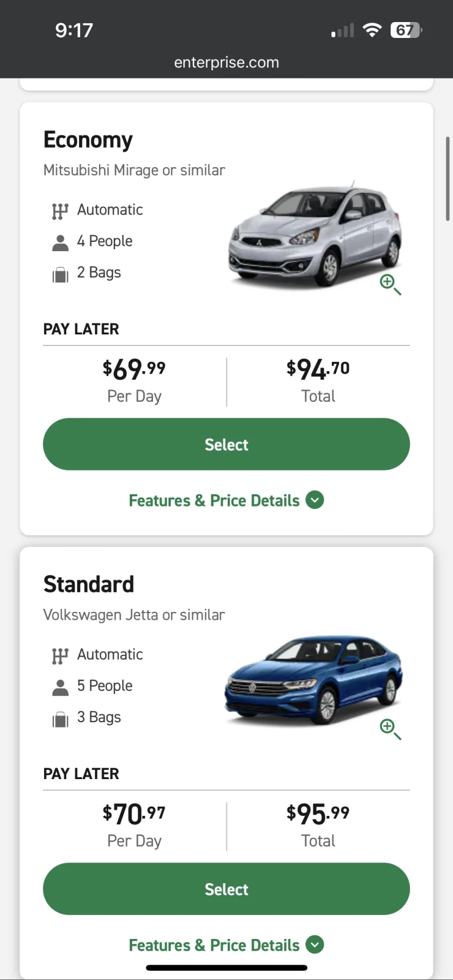Expand Features & Price Details for Economy

(x=226, y=500)
